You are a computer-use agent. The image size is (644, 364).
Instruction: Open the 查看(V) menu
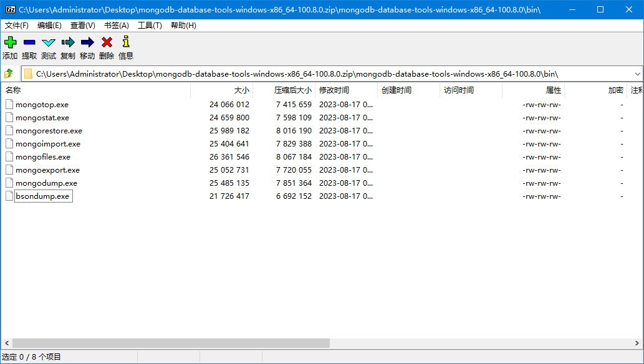(x=82, y=26)
